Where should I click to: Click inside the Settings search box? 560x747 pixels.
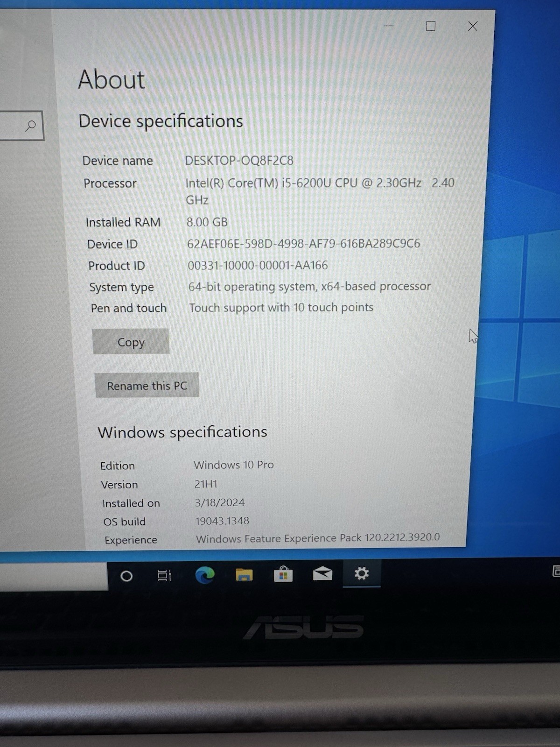pos(21,126)
